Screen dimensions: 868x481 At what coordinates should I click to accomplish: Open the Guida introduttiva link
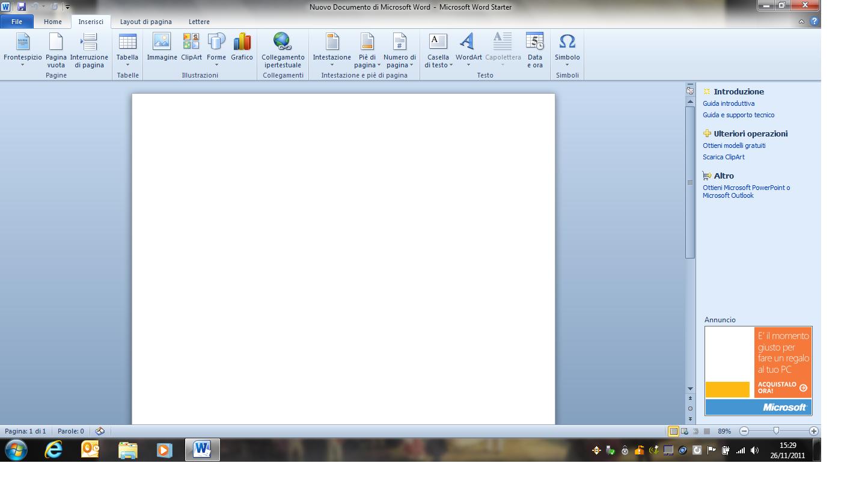(x=729, y=103)
